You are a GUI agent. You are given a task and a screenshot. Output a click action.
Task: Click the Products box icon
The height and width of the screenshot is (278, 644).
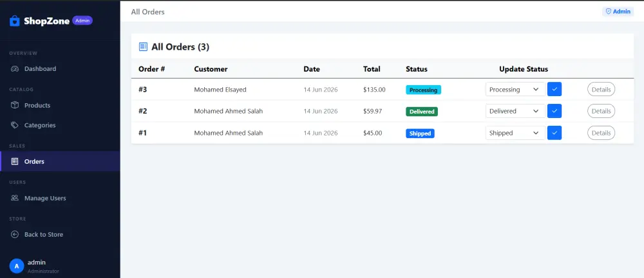point(15,105)
